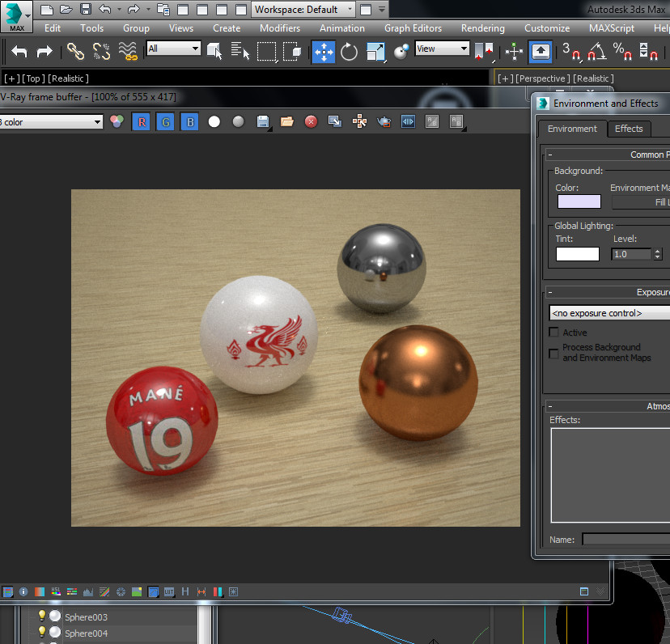Click Levels histogram icon in VFB bottom bar
The image size is (670, 644).
(88, 591)
